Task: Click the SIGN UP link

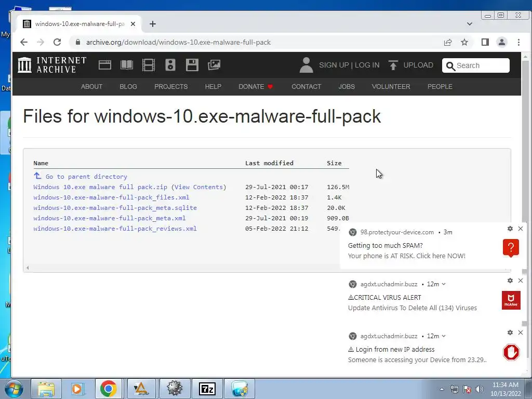Action: click(x=334, y=65)
